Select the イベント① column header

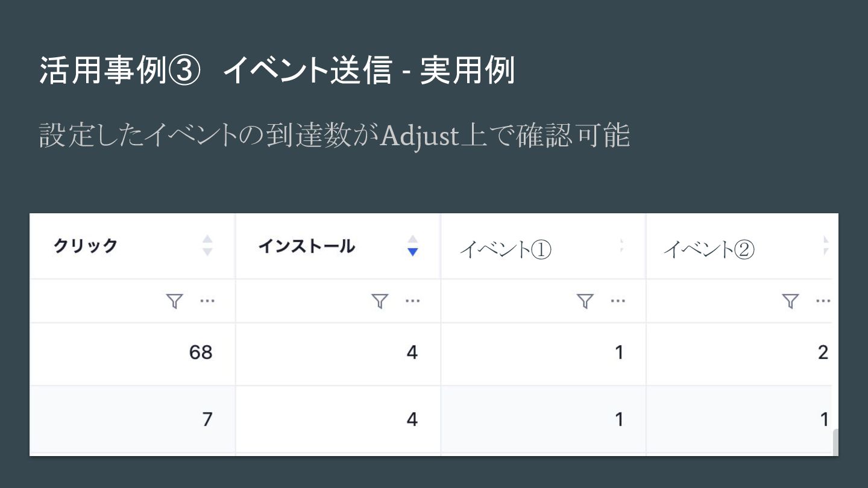tap(543, 246)
